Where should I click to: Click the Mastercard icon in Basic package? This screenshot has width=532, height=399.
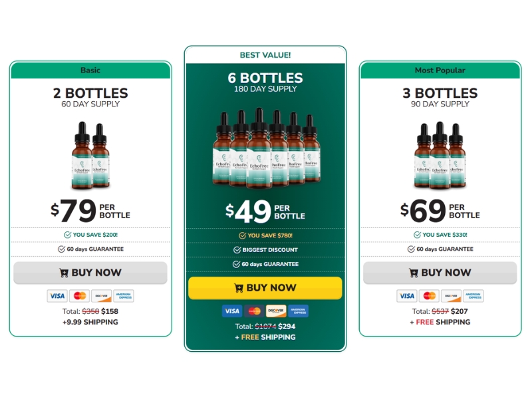[x=80, y=296]
